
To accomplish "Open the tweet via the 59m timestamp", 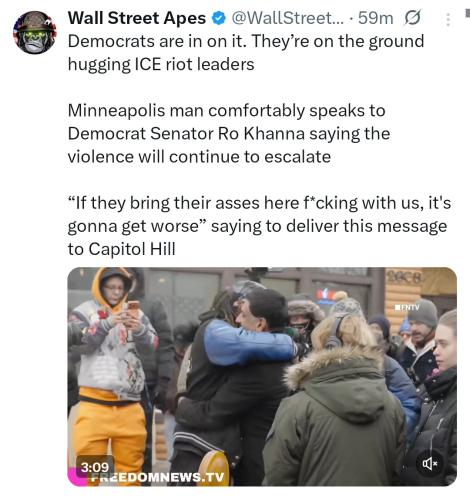I will pyautogui.click(x=376, y=18).
